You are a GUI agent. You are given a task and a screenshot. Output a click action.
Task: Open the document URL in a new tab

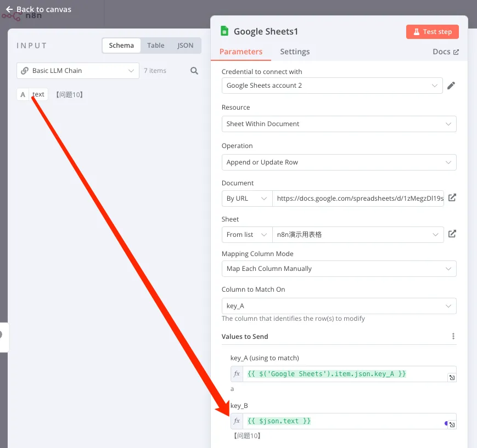click(452, 198)
